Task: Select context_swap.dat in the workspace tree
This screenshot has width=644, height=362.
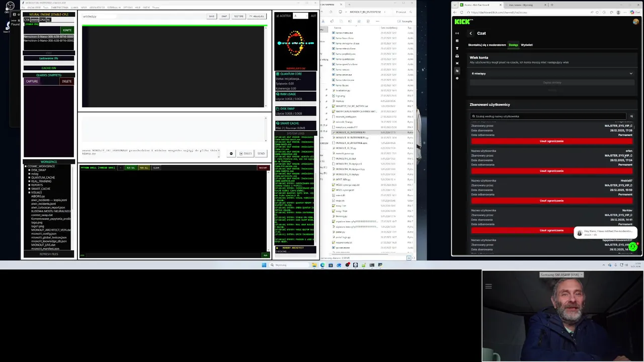Action: pos(42,215)
